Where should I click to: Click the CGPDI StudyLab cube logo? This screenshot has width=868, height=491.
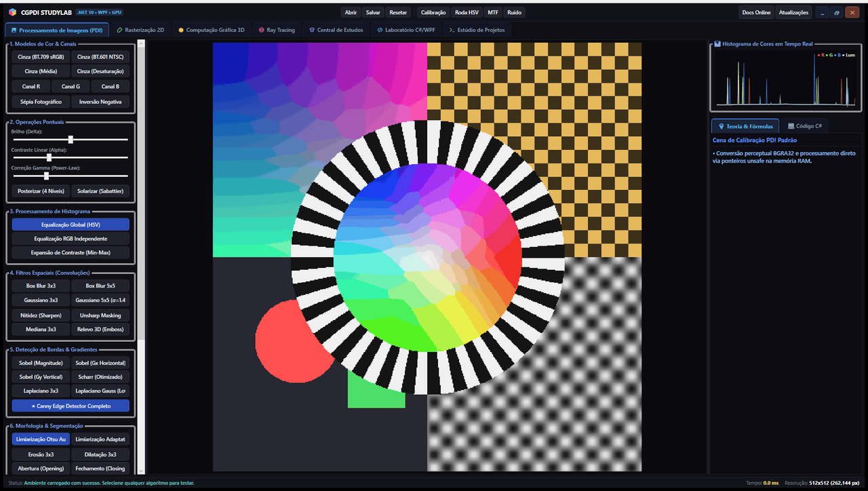(13, 12)
